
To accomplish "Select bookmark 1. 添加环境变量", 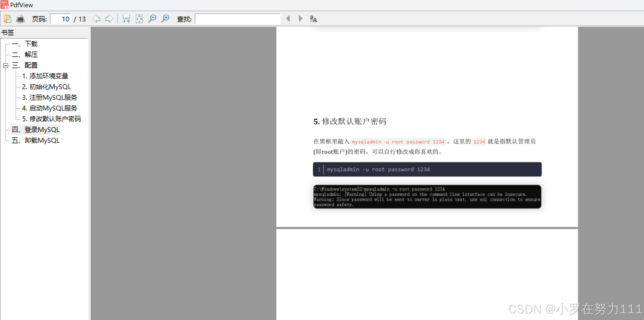I will [45, 76].
